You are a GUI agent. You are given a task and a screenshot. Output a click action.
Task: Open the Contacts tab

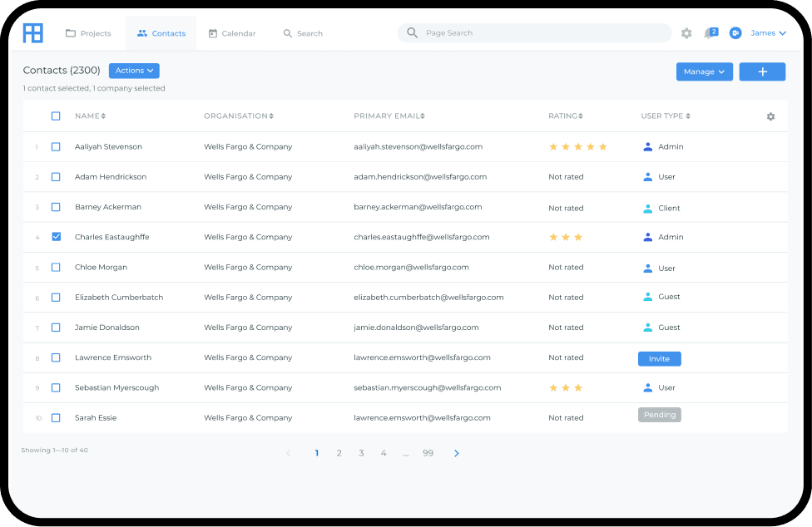(x=161, y=33)
